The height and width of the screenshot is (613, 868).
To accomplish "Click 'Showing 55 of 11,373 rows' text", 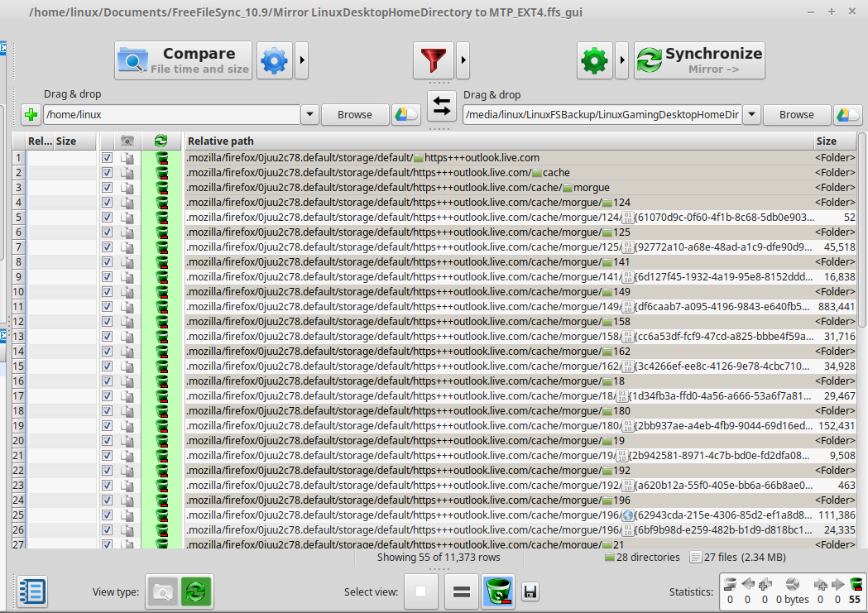I will coord(439,557).
